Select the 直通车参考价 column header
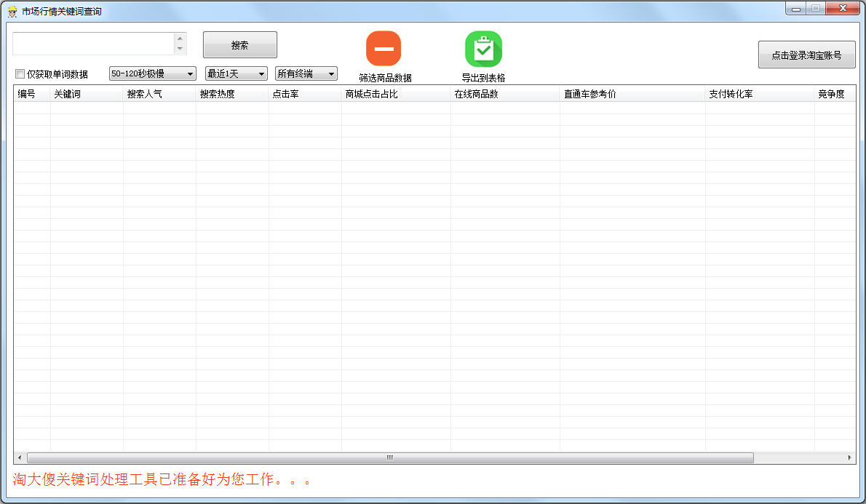 632,94
